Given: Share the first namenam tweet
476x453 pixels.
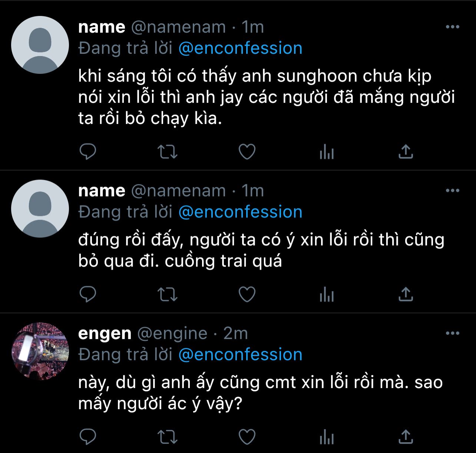Looking at the screenshot, I should click(x=406, y=152).
